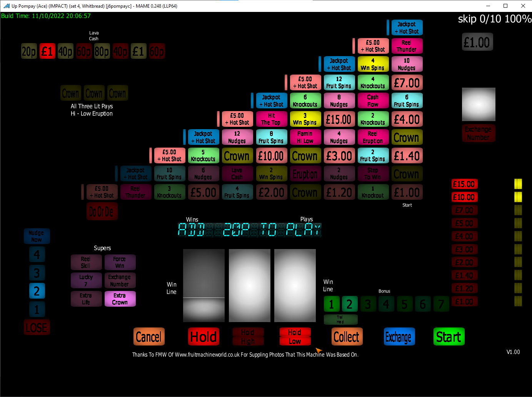Click the orange Cancel button
532x397 pixels.
click(x=149, y=337)
